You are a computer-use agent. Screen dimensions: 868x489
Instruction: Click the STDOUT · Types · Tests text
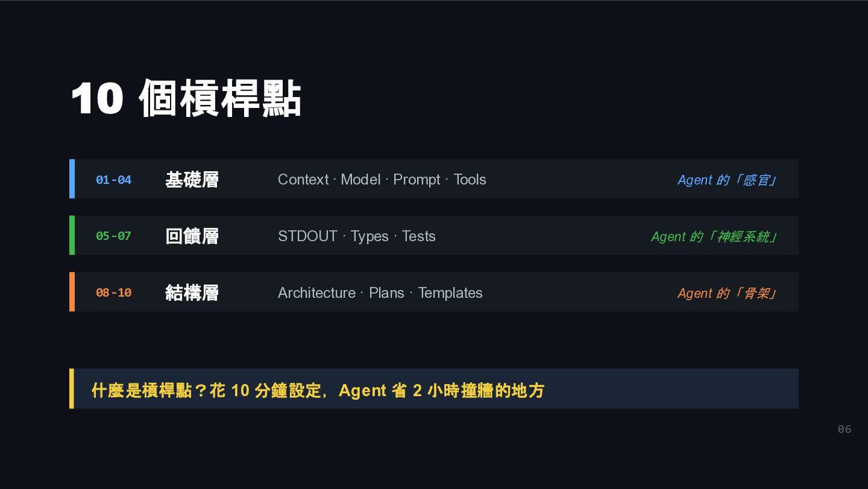[356, 236]
